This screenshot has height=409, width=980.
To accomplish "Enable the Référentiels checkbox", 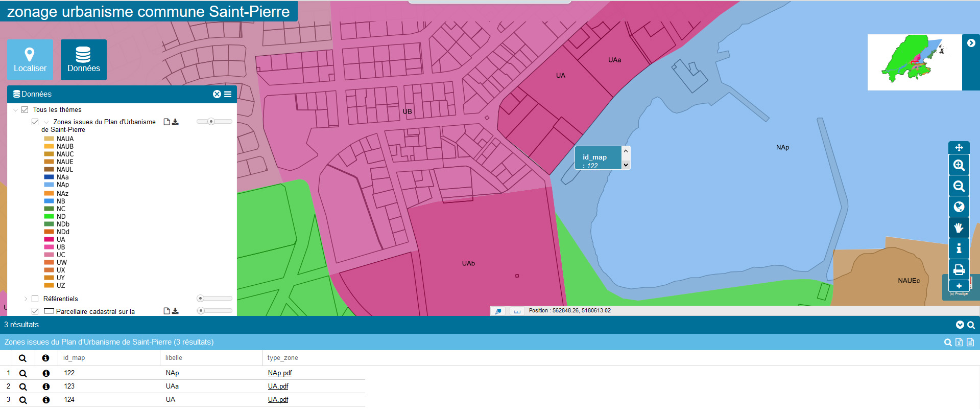I will click(x=35, y=299).
